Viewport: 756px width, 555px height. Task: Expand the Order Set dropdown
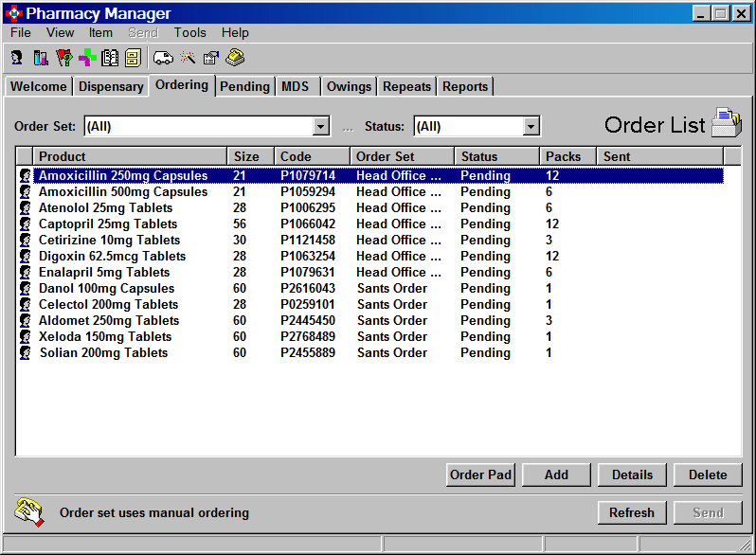[x=321, y=126]
